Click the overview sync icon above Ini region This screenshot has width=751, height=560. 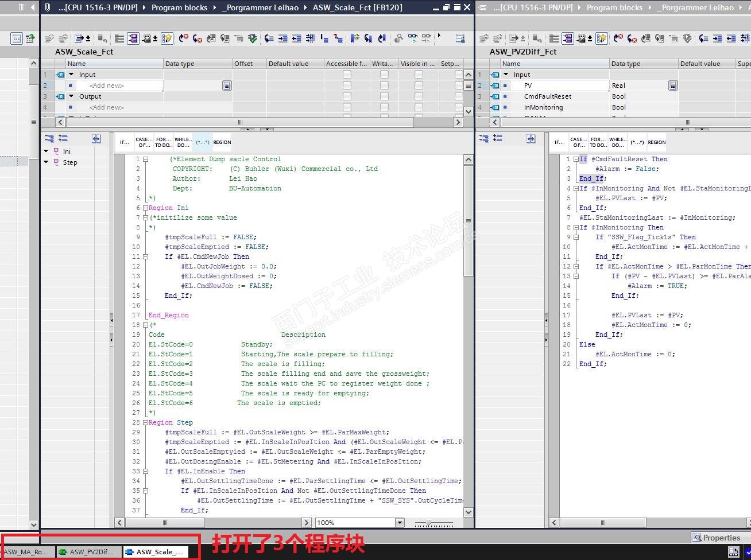pyautogui.click(x=96, y=139)
